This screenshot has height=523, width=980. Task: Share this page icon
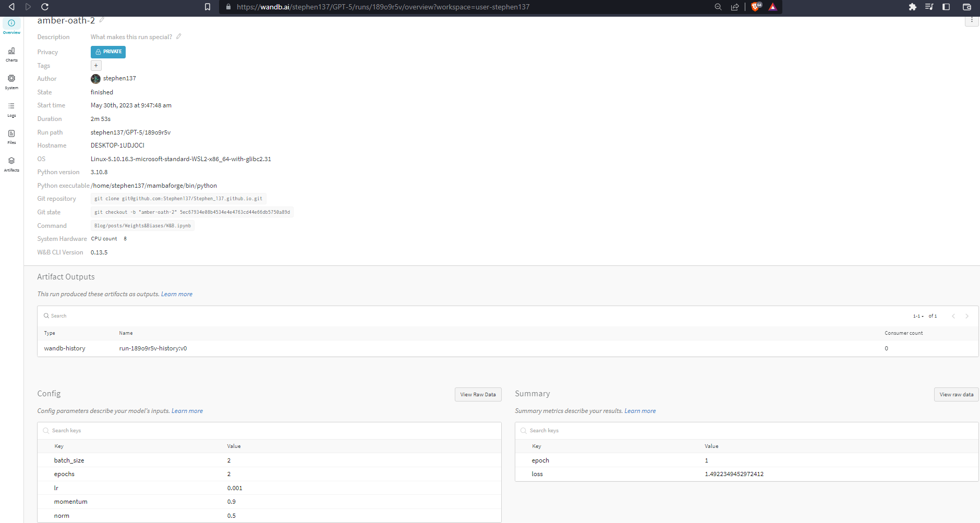735,7
